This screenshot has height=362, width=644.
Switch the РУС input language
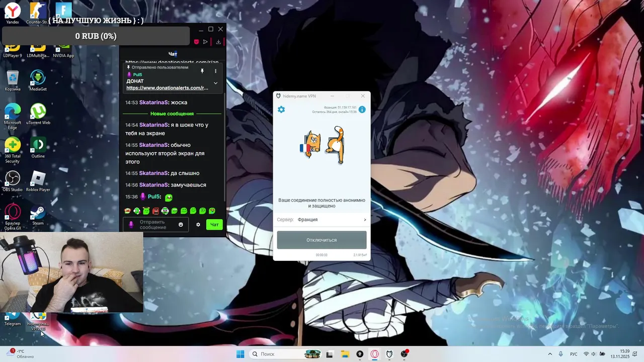point(574,354)
